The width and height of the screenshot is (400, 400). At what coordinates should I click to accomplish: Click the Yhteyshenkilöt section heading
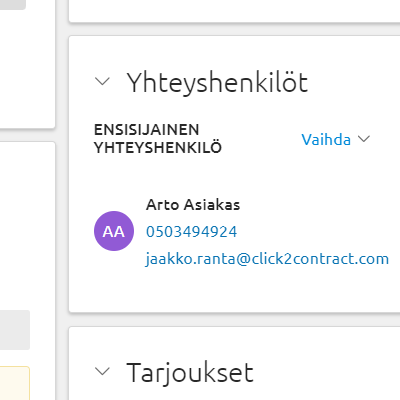coord(217,83)
